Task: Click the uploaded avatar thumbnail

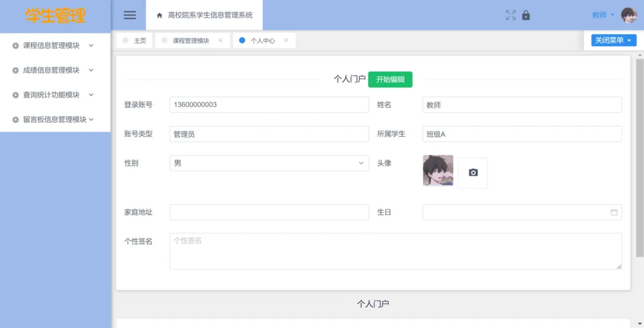Action: pos(438,171)
